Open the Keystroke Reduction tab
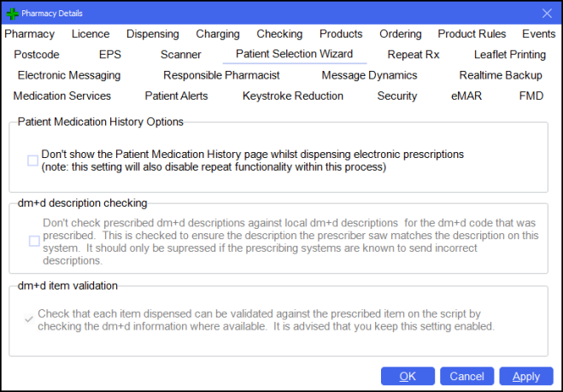 [293, 96]
